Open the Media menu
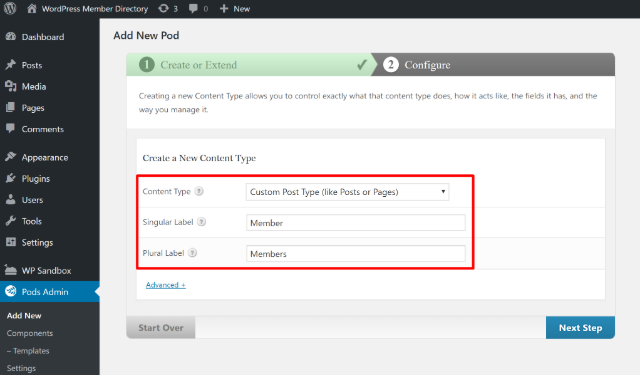Image resolution: width=640 pixels, height=375 pixels. 33,86
